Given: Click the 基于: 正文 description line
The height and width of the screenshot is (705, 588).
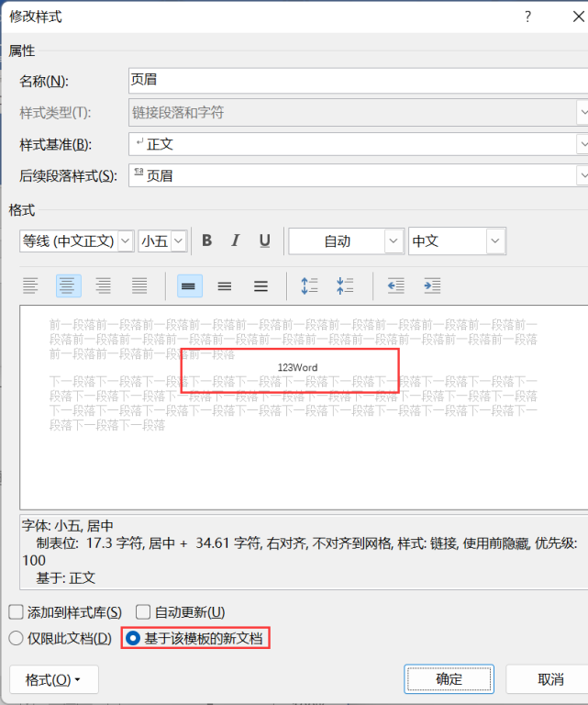Looking at the screenshot, I should [65, 577].
